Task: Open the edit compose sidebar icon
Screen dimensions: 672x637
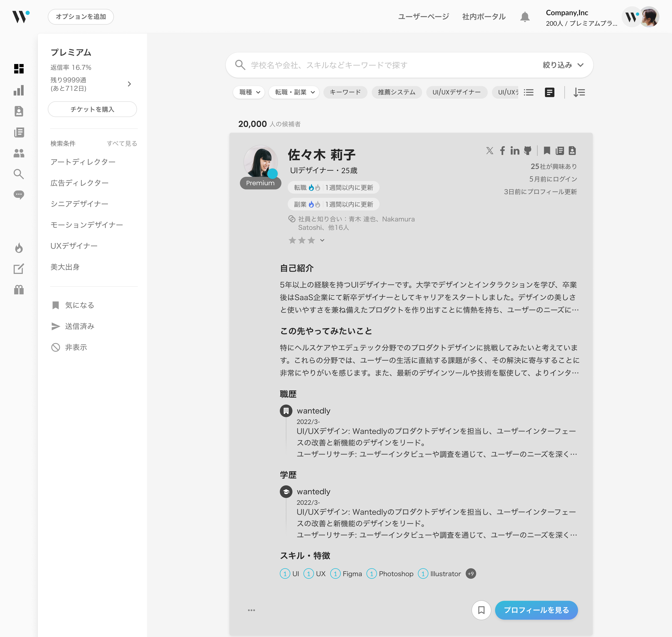Action: [19, 269]
